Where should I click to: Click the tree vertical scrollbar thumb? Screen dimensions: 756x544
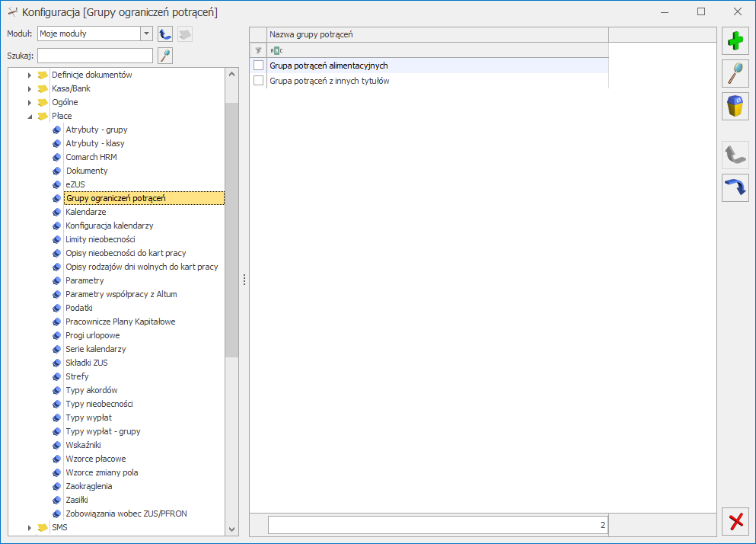pyautogui.click(x=232, y=230)
